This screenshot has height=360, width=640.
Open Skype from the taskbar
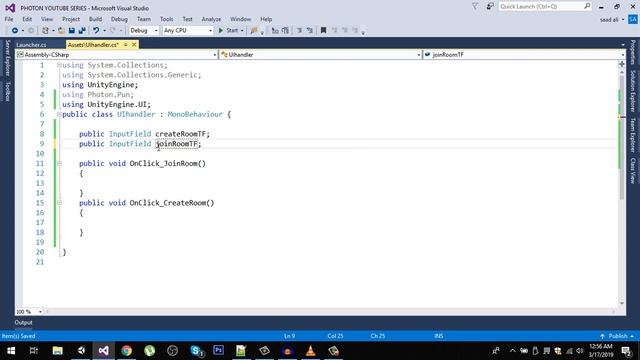(196, 351)
